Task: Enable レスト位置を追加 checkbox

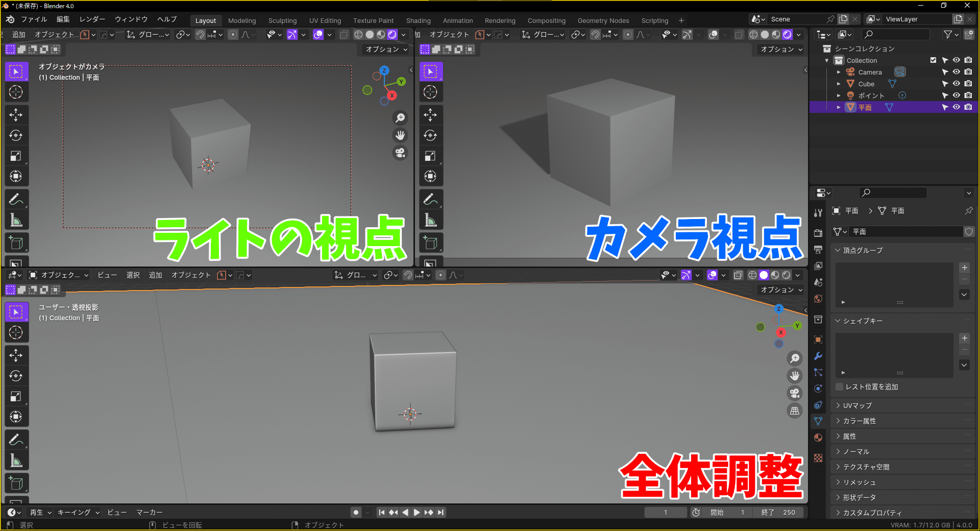Action: [839, 387]
